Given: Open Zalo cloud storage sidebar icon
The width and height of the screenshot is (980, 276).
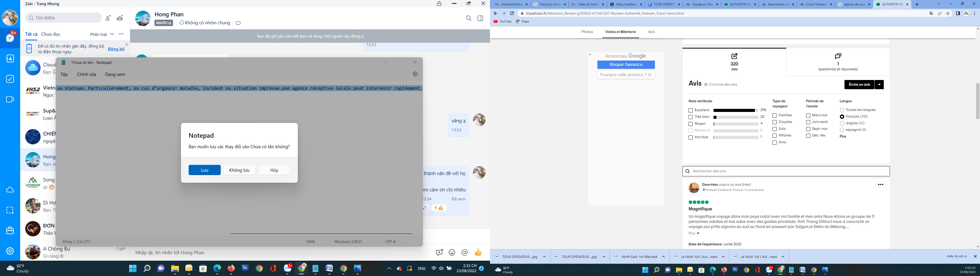Looking at the screenshot, I should pos(10,190).
